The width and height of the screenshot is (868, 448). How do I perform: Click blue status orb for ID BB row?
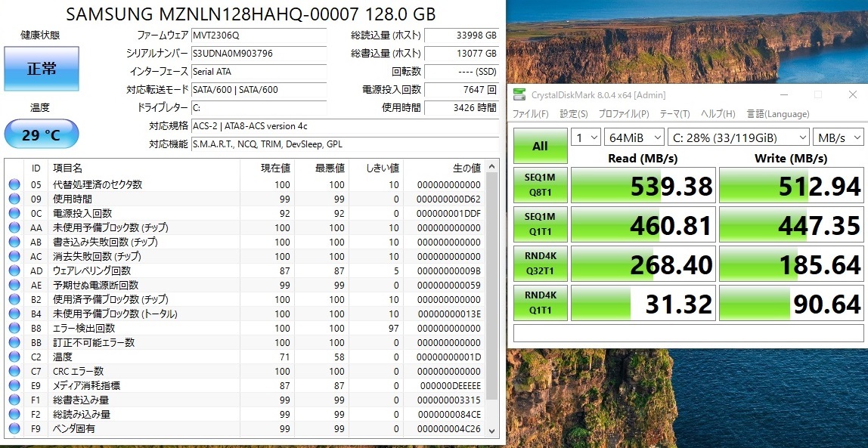[x=14, y=343]
